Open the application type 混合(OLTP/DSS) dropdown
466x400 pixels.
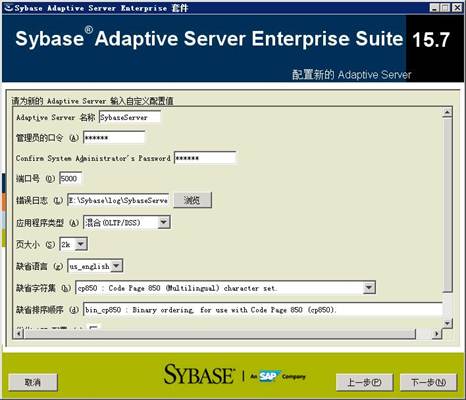point(163,222)
